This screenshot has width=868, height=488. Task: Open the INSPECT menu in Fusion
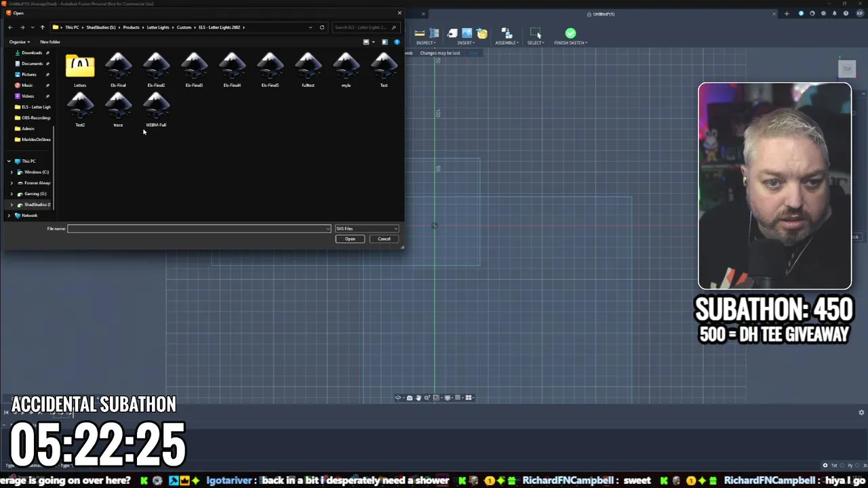426,43
